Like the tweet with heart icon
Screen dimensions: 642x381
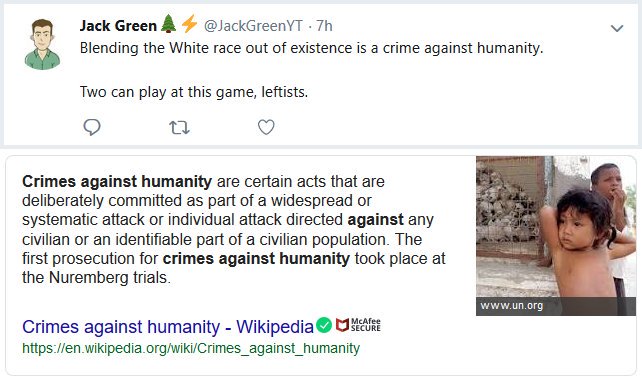pos(266,127)
